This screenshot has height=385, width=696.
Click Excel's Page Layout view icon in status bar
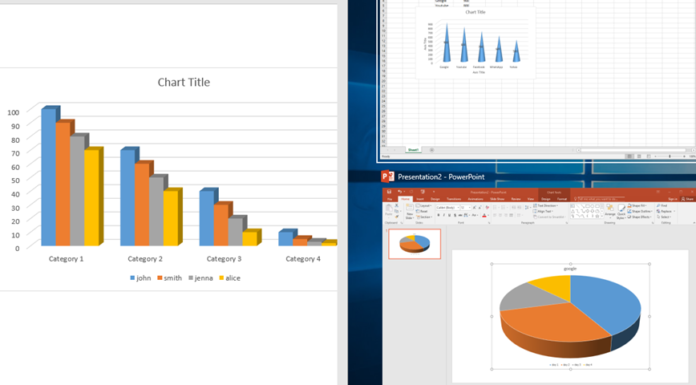point(639,156)
